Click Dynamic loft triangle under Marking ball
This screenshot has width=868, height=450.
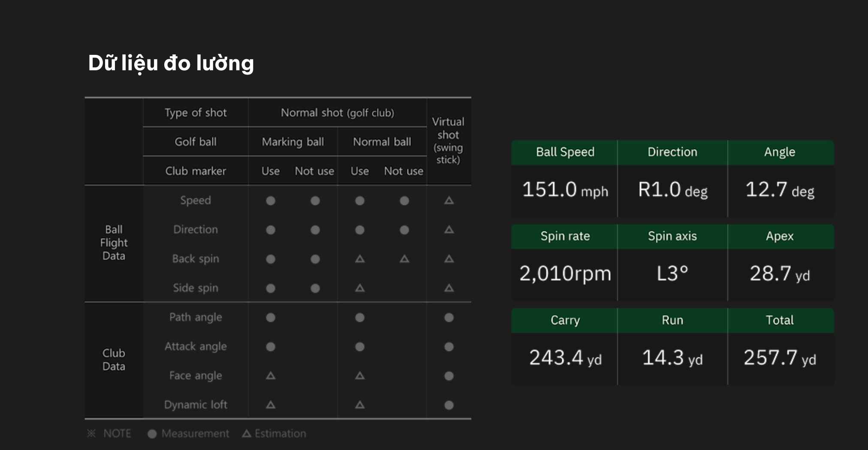point(271,405)
